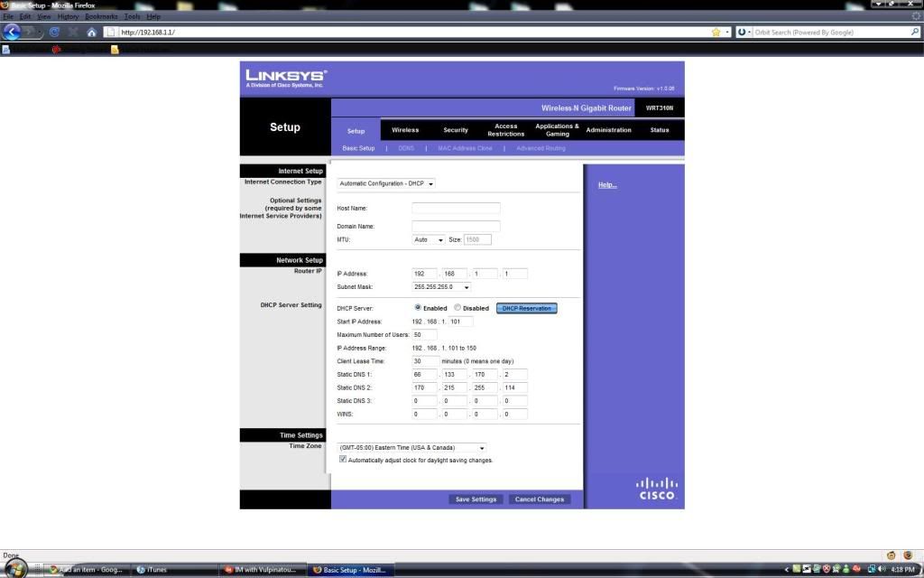Click the volume speaker tray icon

point(882,569)
